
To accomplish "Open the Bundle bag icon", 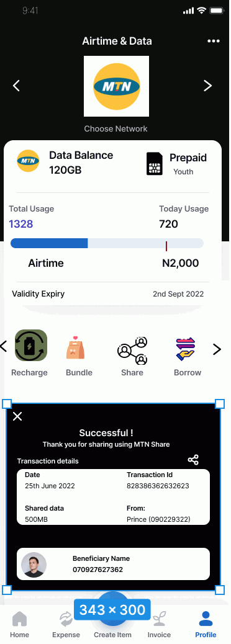I will 76,348.
